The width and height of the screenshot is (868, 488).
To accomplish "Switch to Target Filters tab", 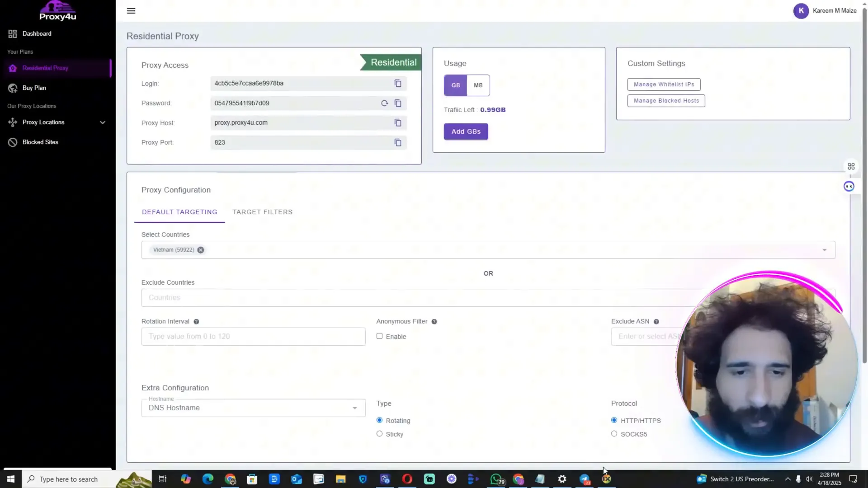I will (262, 212).
